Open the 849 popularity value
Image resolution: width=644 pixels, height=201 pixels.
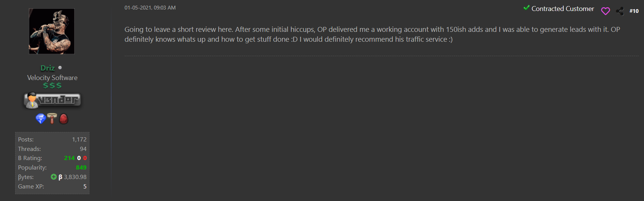(x=81, y=168)
